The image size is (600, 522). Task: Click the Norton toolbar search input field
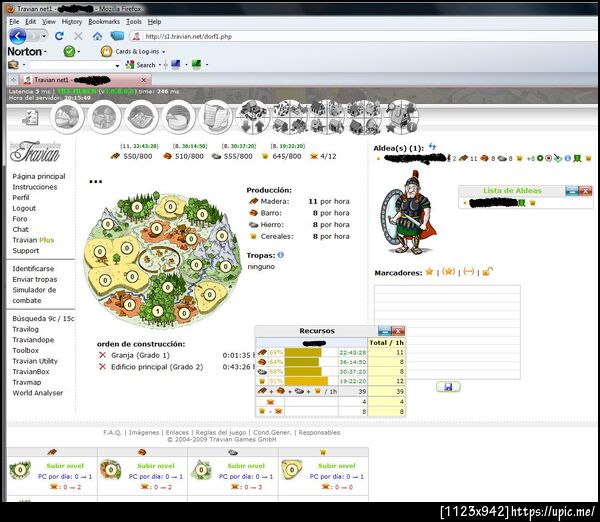pos(75,65)
